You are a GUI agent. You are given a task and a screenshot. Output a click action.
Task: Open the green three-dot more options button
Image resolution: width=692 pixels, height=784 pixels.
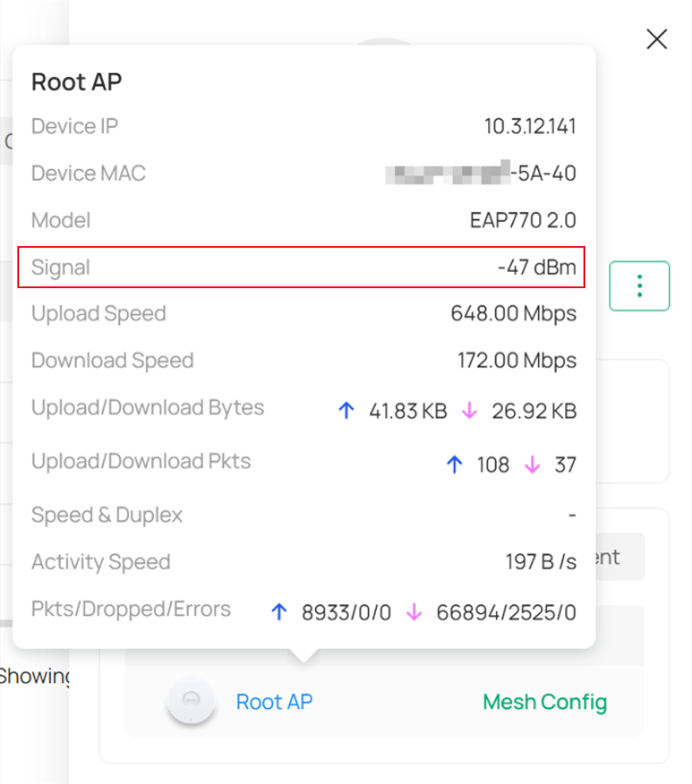pos(639,286)
